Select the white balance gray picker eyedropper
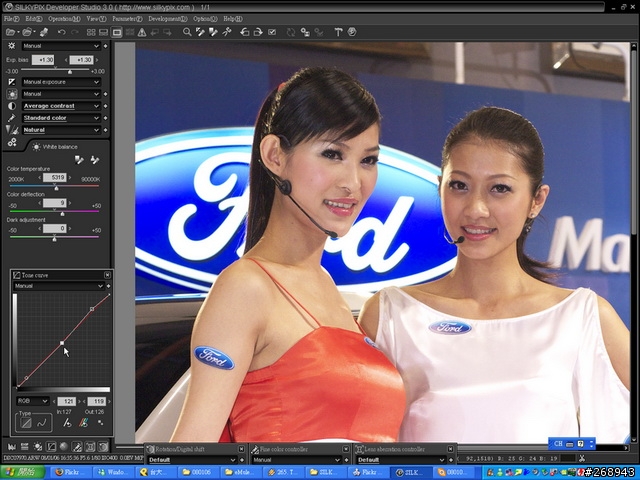 click(x=79, y=160)
